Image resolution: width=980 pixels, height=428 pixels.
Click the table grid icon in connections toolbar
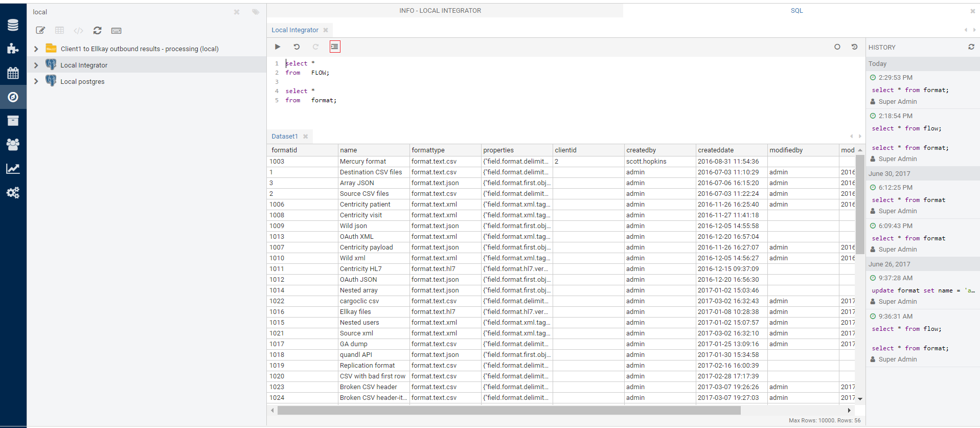(x=59, y=31)
